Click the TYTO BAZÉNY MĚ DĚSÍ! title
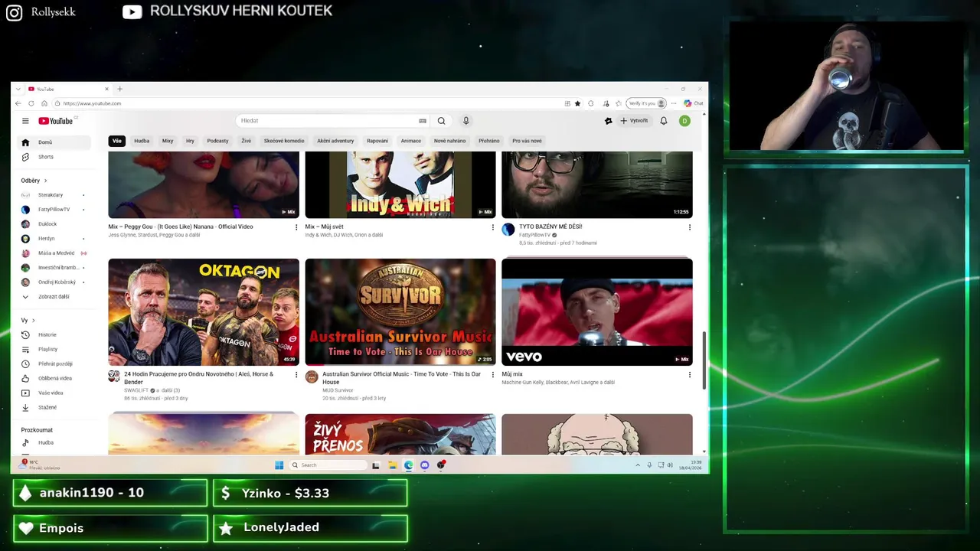This screenshot has width=980, height=551. (x=550, y=227)
